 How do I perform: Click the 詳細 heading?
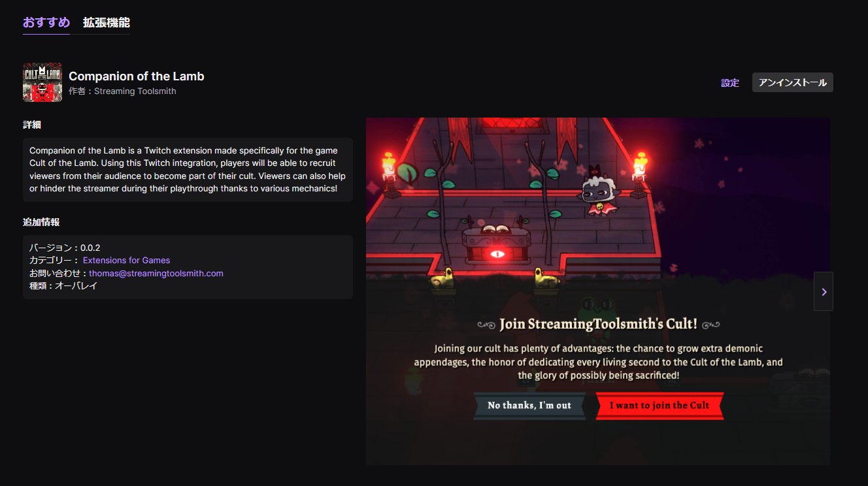32,125
